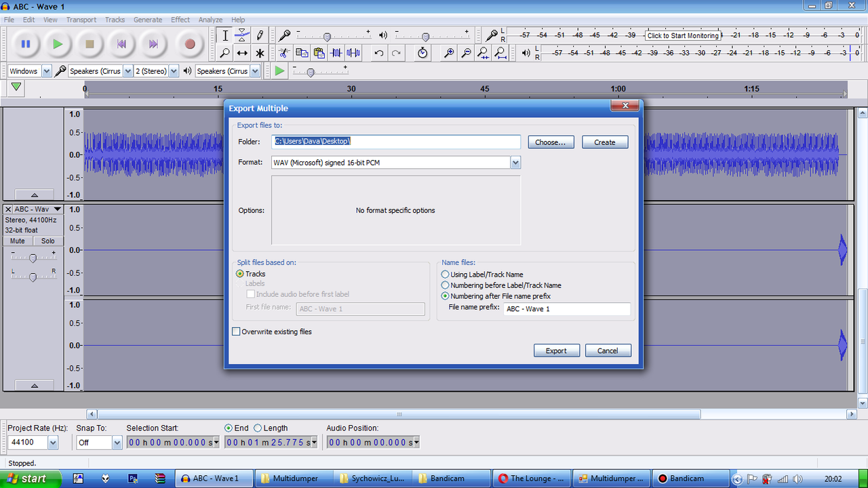This screenshot has height=488, width=868.
Task: Click the Stop transport button
Action: [x=90, y=44]
